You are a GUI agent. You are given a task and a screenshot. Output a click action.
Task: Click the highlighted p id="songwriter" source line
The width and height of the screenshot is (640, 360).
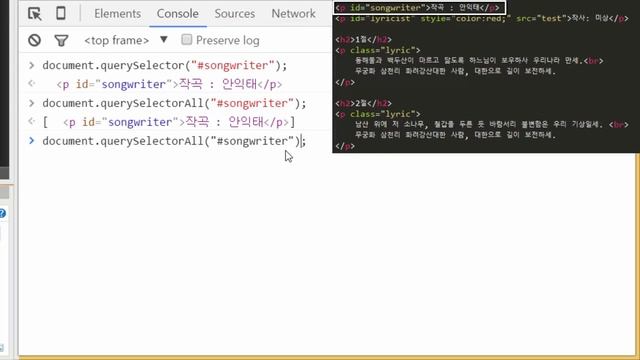419,8
